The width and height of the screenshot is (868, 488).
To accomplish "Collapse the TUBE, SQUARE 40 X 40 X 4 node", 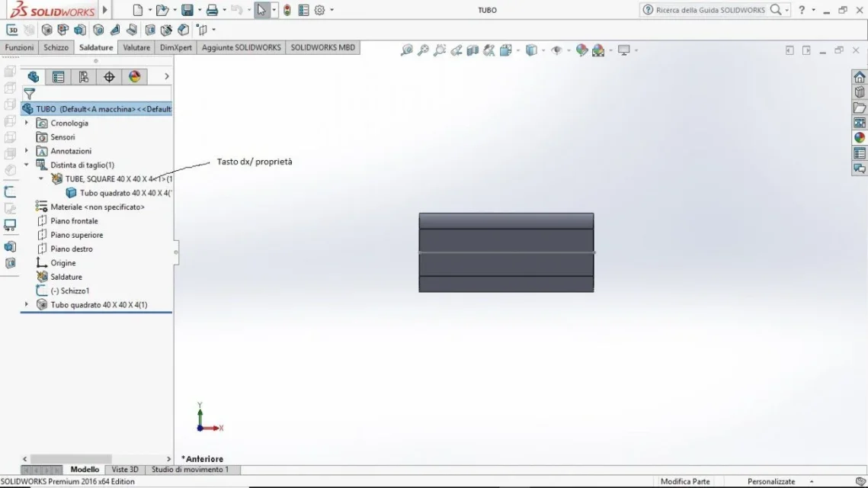I will pos(41,178).
